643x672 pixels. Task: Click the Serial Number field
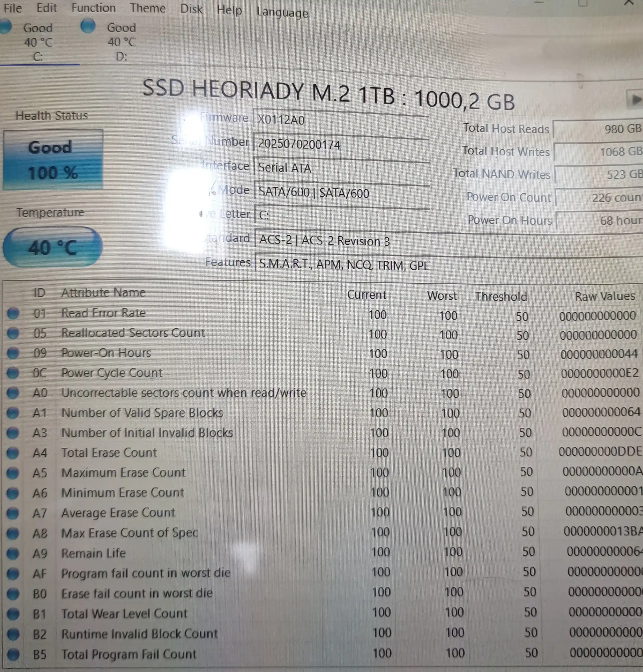pos(341,144)
